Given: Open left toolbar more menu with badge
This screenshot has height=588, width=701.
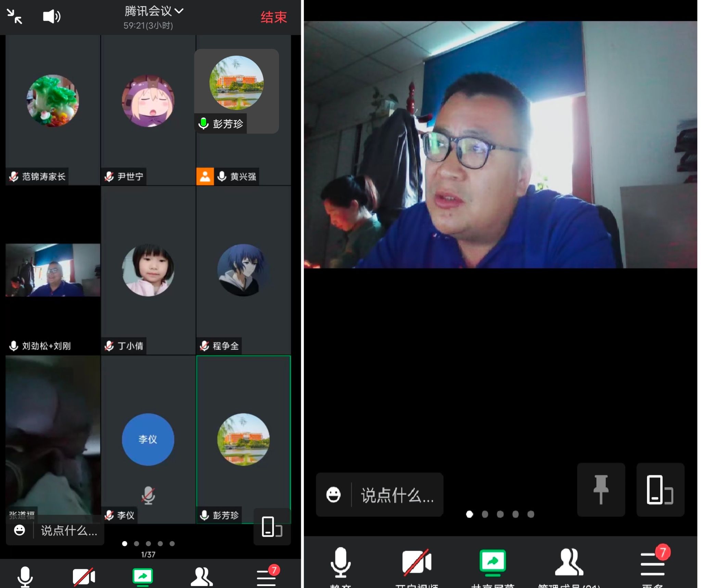Looking at the screenshot, I should (x=267, y=577).
